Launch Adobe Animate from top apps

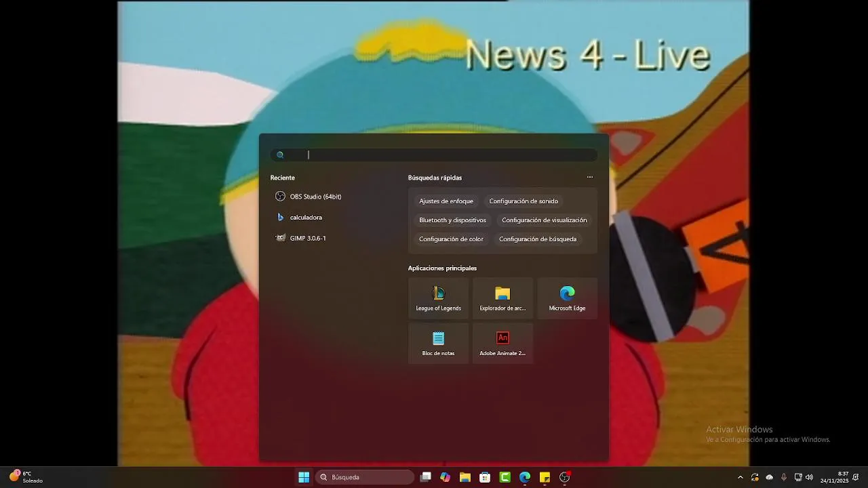[502, 343]
